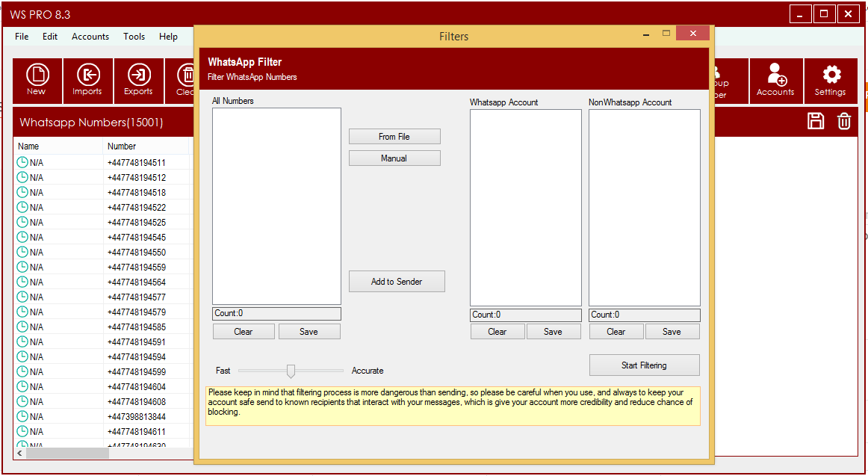Click inside the NonWhatsapp Account list box
This screenshot has width=868, height=476.
645,208
